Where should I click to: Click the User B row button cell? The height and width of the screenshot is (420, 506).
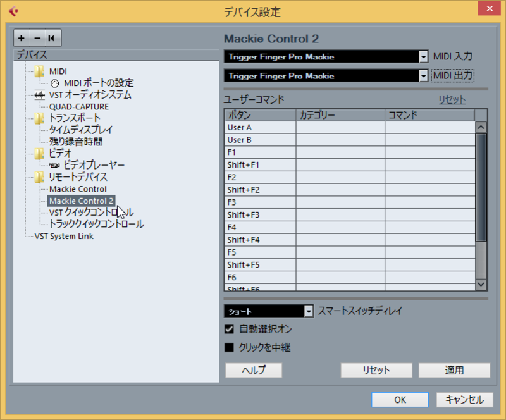(261, 140)
